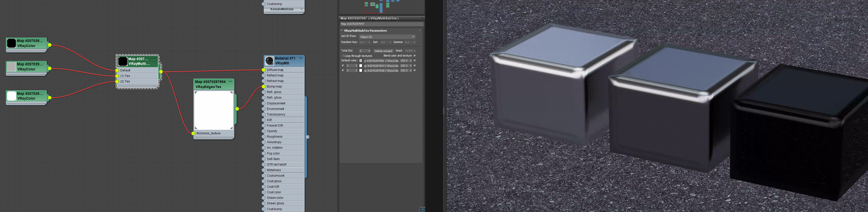Collapse the Material #71 VRayMtl node
868x212 pixels.
pos(301,58)
